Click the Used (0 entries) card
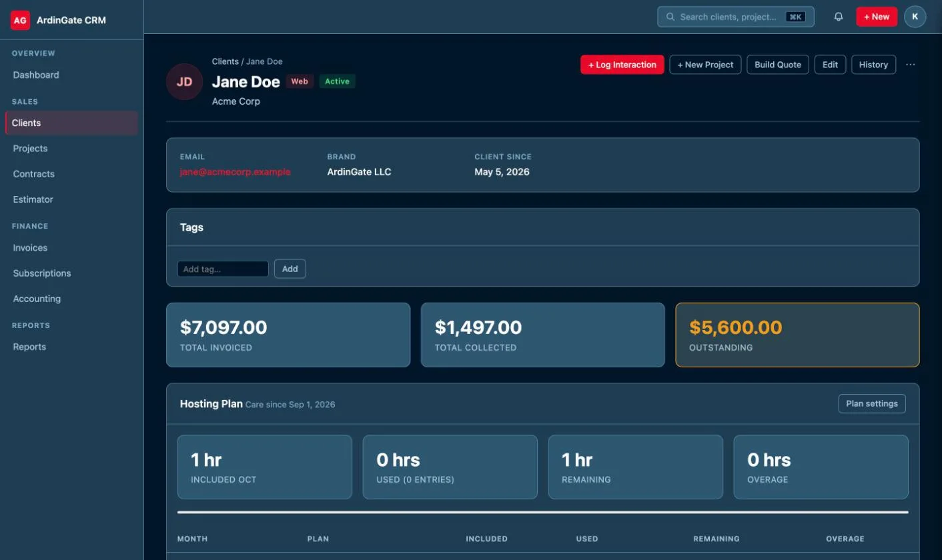Viewport: 942px width, 560px height. point(450,467)
